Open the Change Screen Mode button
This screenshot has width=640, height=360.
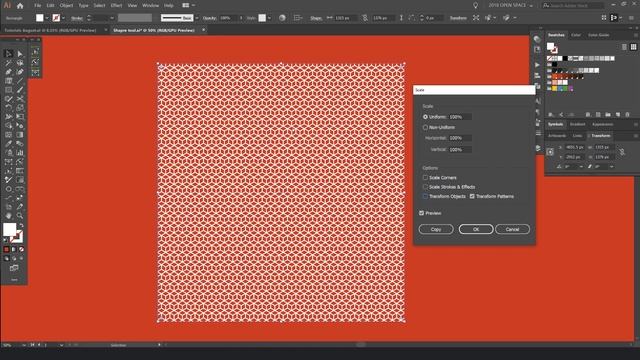pyautogui.click(x=14, y=268)
